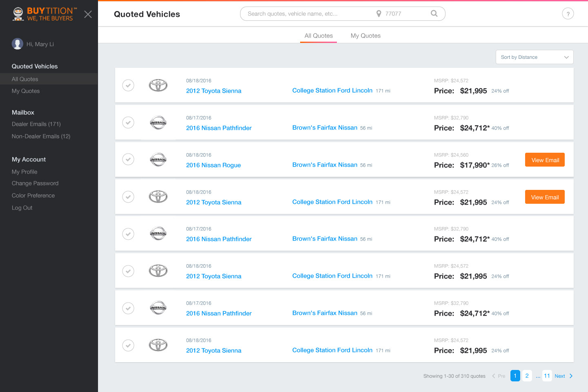Click Toyota logo on first quote

[x=158, y=85]
